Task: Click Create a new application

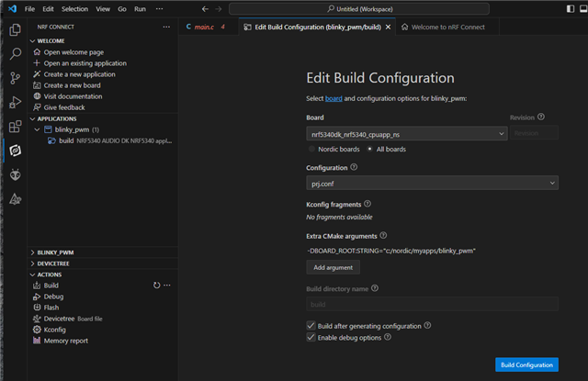Action: point(80,74)
